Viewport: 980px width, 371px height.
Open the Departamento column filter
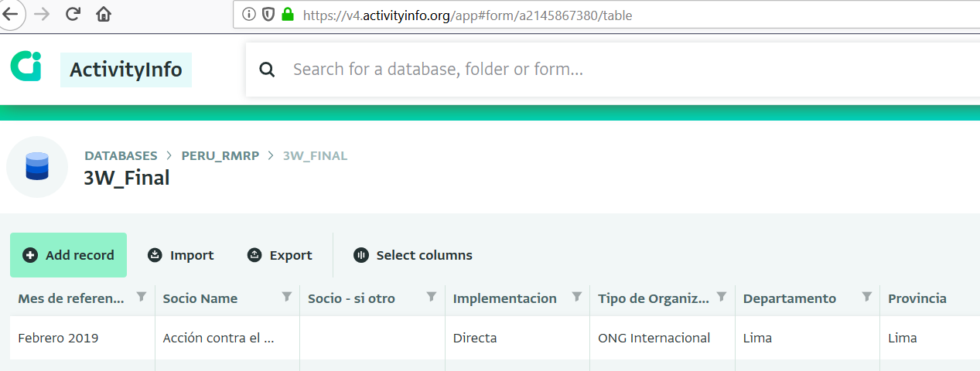coord(867,297)
